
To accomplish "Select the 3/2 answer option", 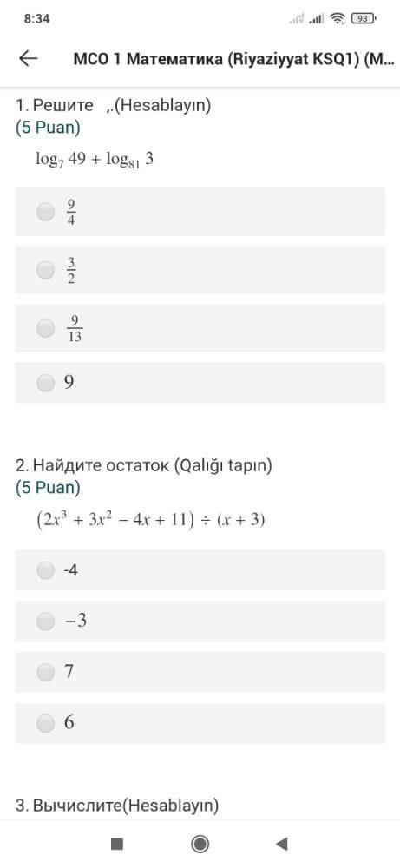I will (x=200, y=270).
